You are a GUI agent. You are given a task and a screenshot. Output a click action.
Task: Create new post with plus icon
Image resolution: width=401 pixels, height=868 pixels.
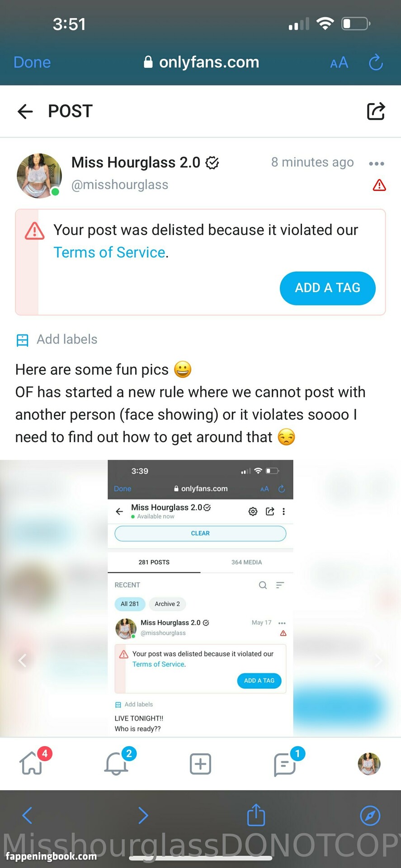click(200, 764)
